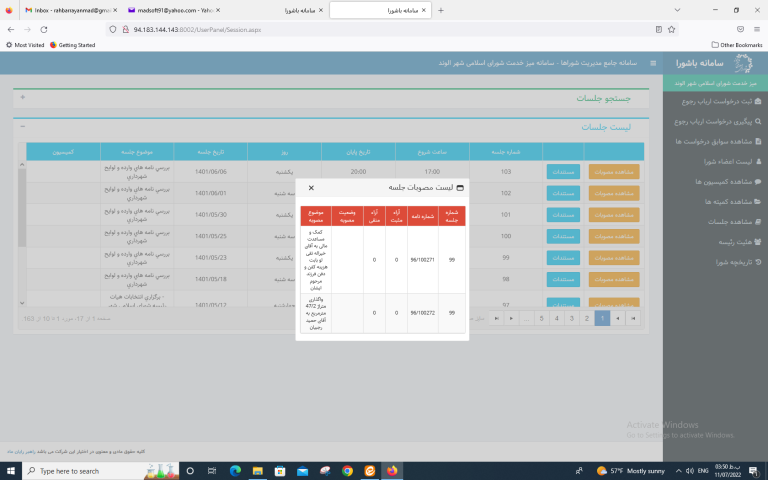Close the لیست مصوبات جلسه popup
Viewport: 768px width, 480px height.
tap(311, 187)
